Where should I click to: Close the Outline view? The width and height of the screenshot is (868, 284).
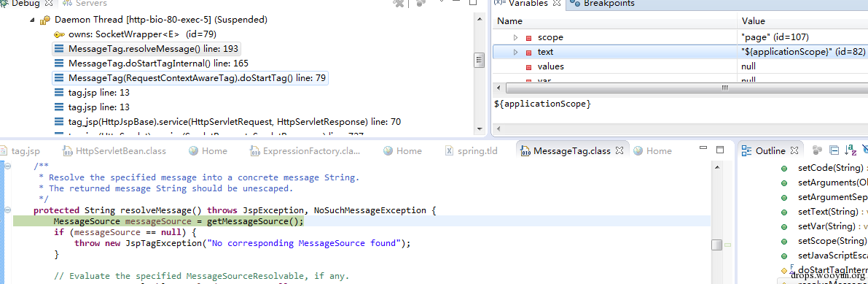tap(794, 151)
